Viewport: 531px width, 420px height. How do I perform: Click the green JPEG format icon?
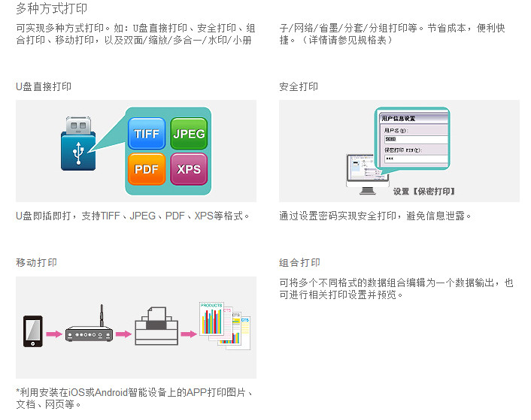pyautogui.click(x=189, y=134)
